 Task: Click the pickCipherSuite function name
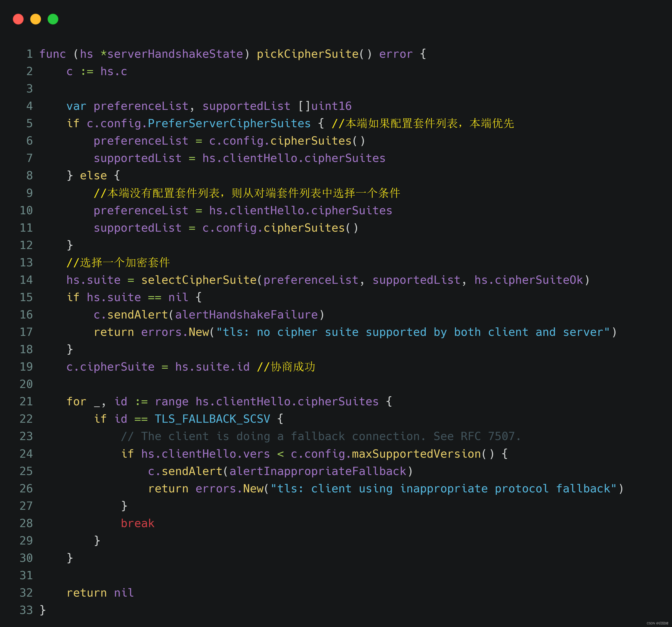pos(307,54)
